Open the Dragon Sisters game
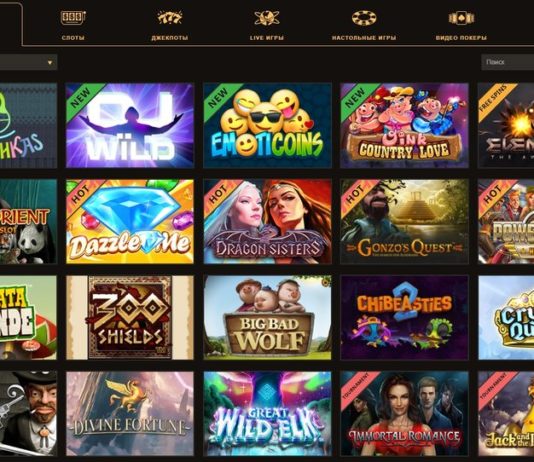 267,222
